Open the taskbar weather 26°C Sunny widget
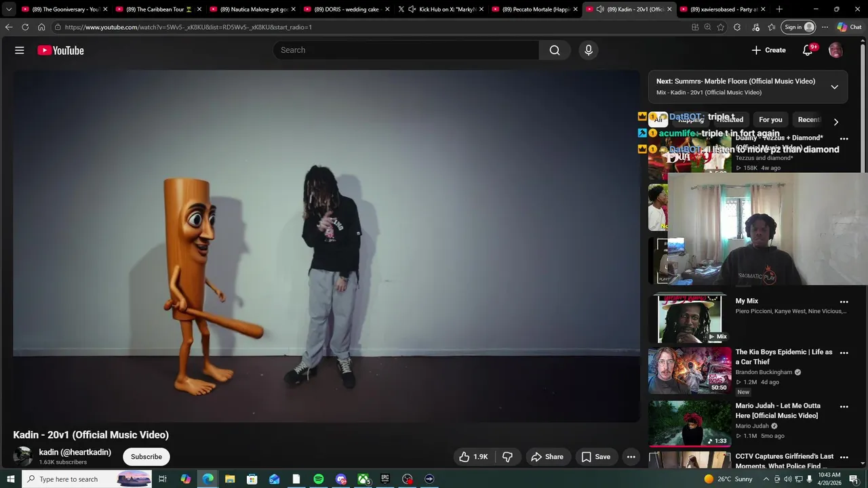This screenshot has width=868, height=488. tap(728, 479)
